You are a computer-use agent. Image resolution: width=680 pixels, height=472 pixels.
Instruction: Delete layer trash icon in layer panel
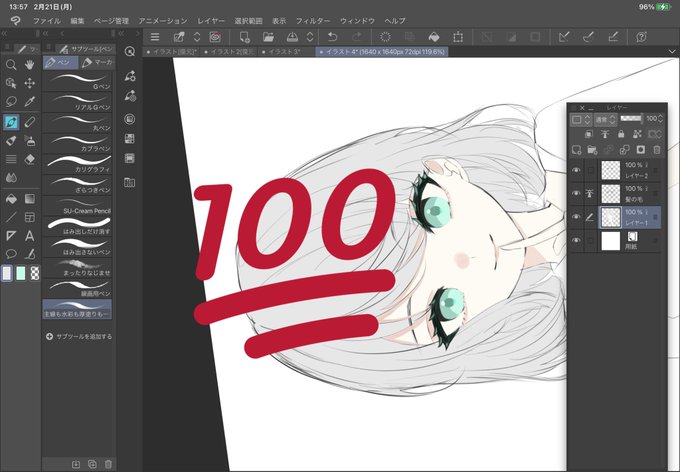click(657, 150)
